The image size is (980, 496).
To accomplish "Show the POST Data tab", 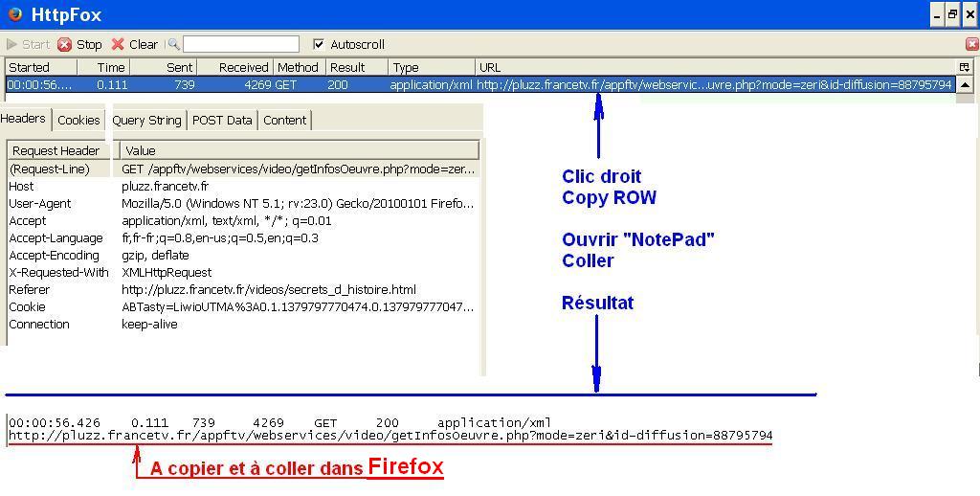I will pyautogui.click(x=222, y=120).
